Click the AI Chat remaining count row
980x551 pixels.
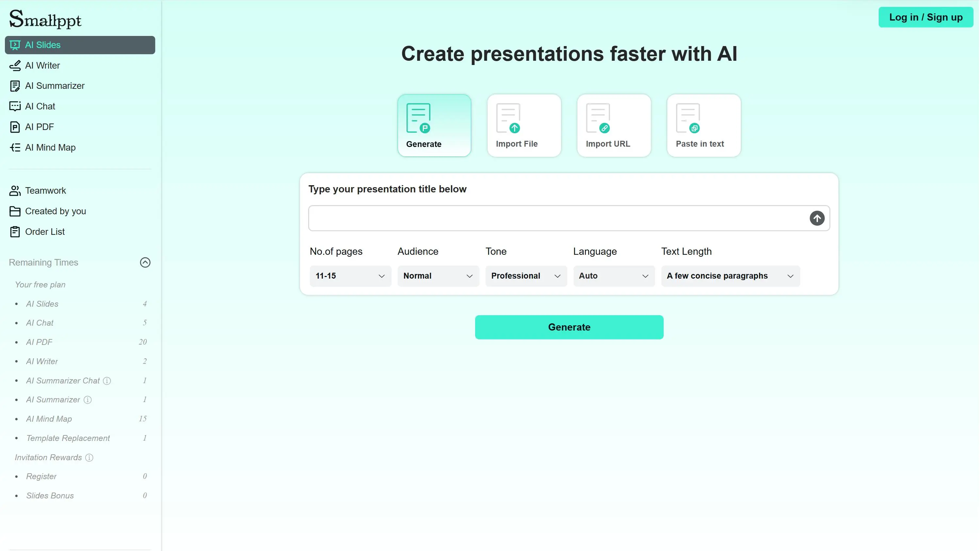point(81,323)
